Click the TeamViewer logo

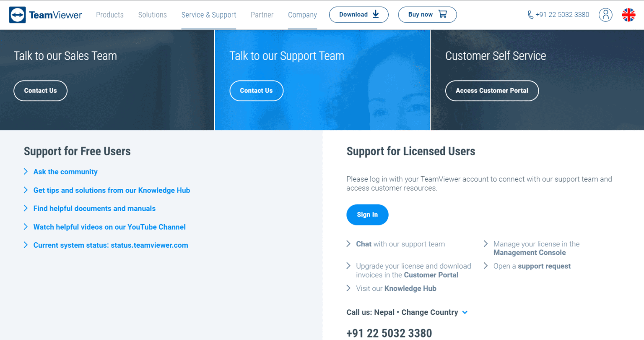tap(45, 14)
